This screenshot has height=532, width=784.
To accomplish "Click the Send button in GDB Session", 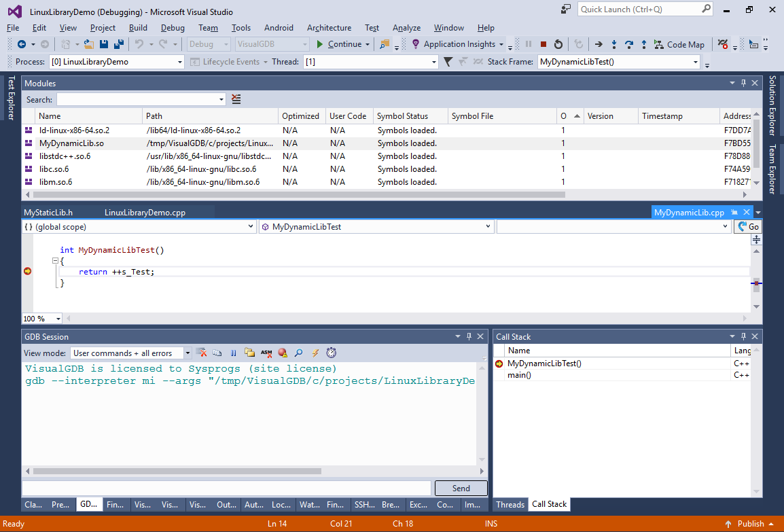I will coord(461,489).
